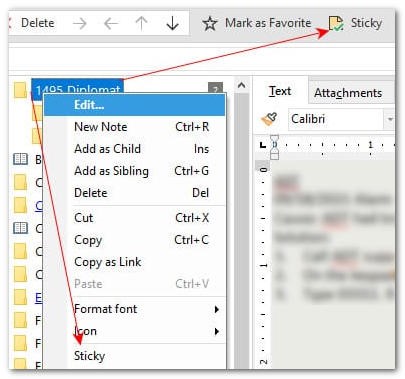This screenshot has height=379, width=405.
Task: Click the star icon for Mark as Favorite
Action: click(x=210, y=24)
